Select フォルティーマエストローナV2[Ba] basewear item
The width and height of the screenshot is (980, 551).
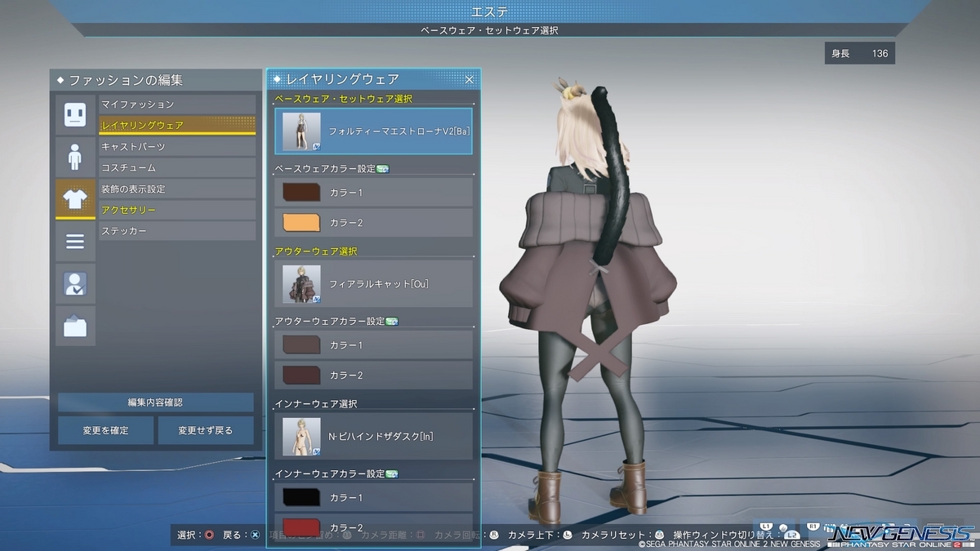(373, 131)
